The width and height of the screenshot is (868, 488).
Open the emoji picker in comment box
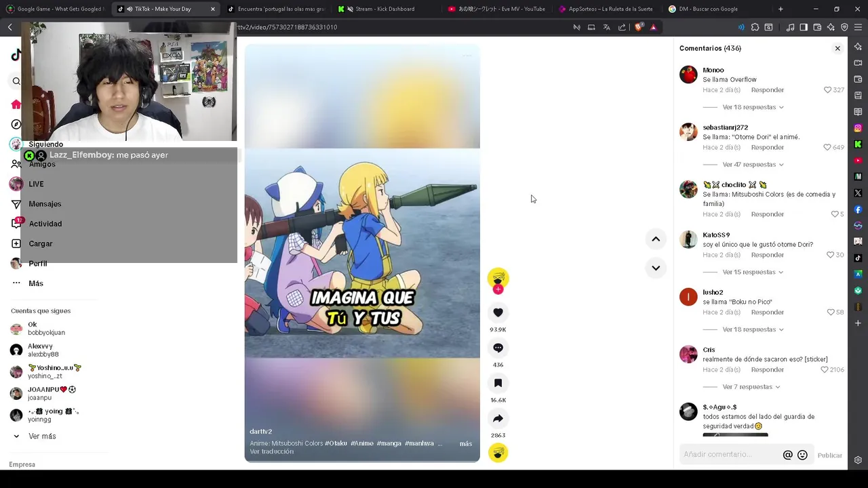tap(802, 455)
